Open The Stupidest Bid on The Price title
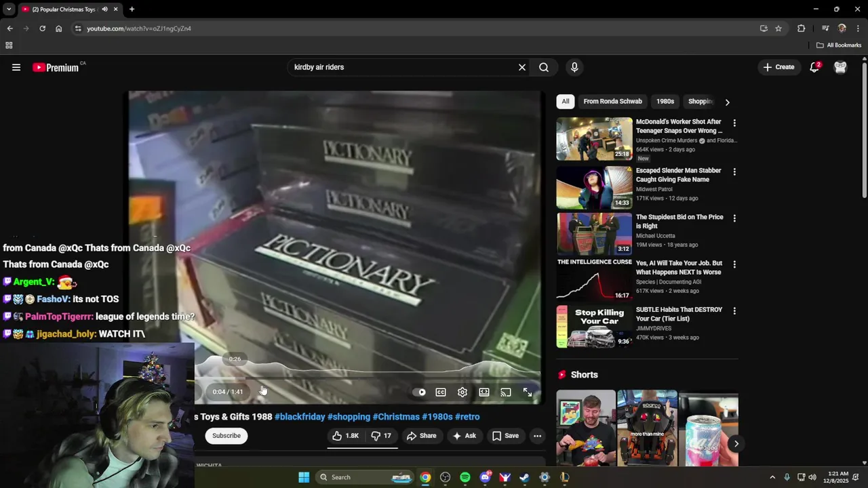Screen dimensions: 868x488 679,222
